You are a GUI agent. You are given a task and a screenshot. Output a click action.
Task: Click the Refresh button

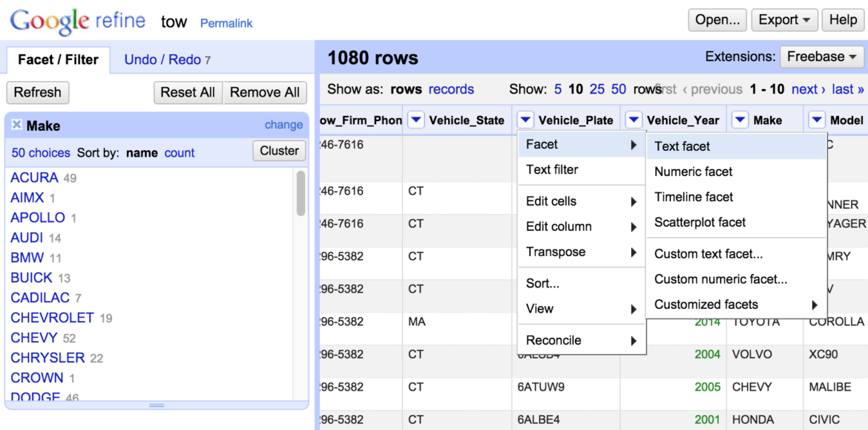point(38,93)
